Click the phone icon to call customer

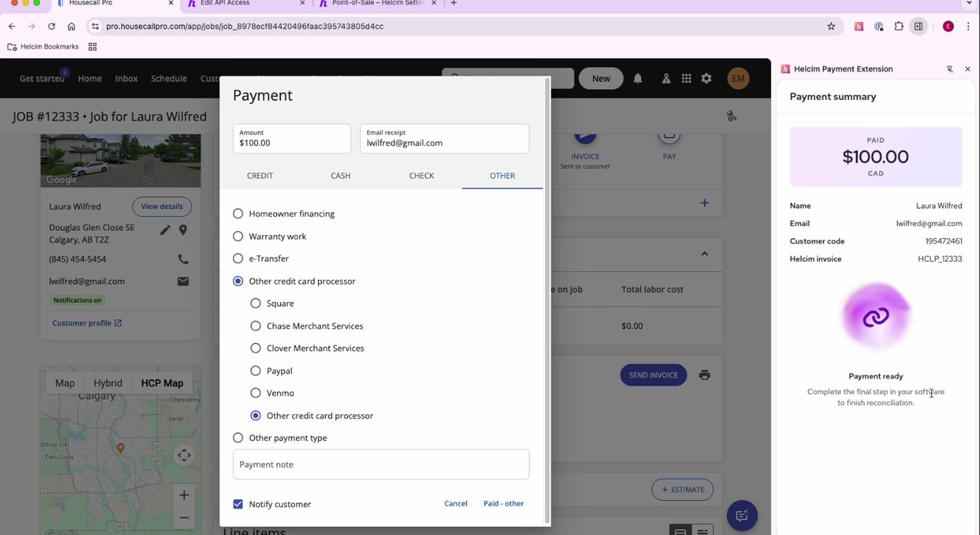183,259
